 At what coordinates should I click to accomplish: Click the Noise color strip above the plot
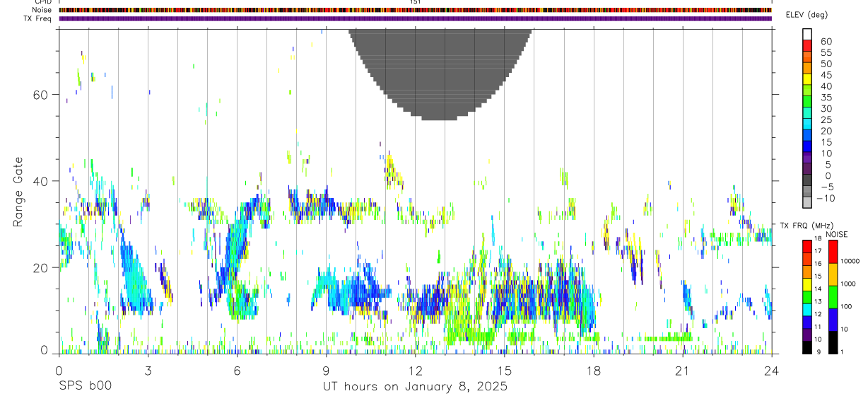point(415,10)
